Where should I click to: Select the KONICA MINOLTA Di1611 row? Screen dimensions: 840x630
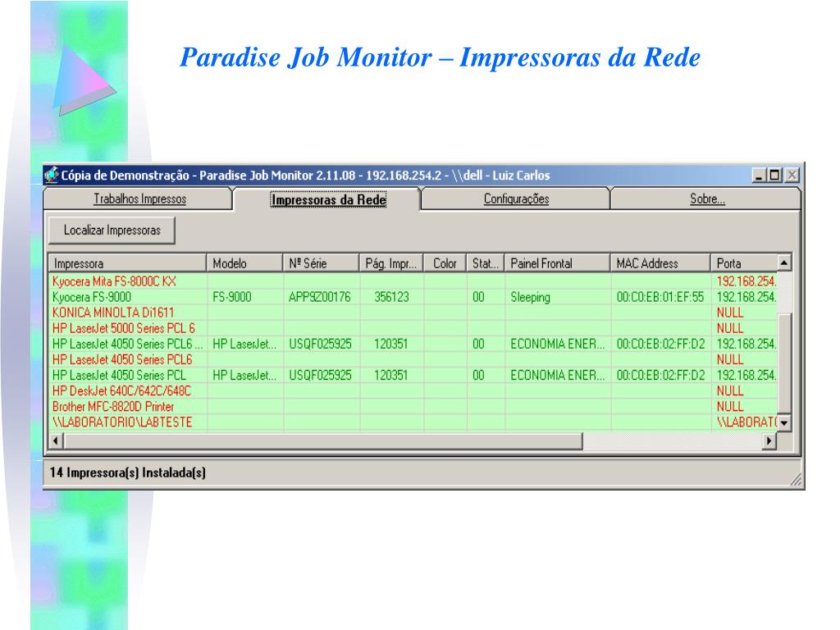tap(413, 313)
